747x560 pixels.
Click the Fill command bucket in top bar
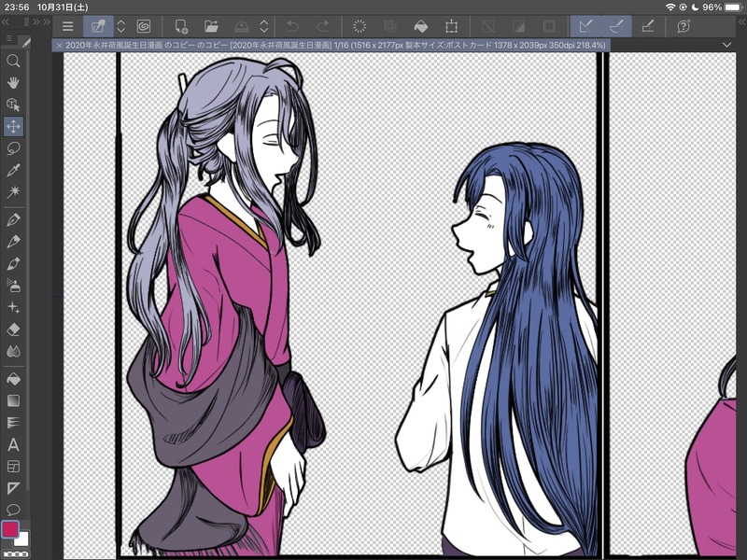421,26
